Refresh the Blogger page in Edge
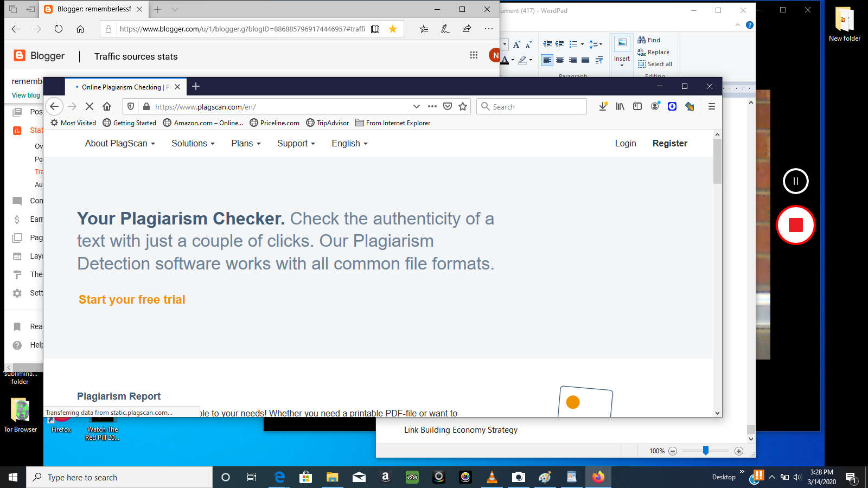The width and height of the screenshot is (868, 488). point(59,29)
